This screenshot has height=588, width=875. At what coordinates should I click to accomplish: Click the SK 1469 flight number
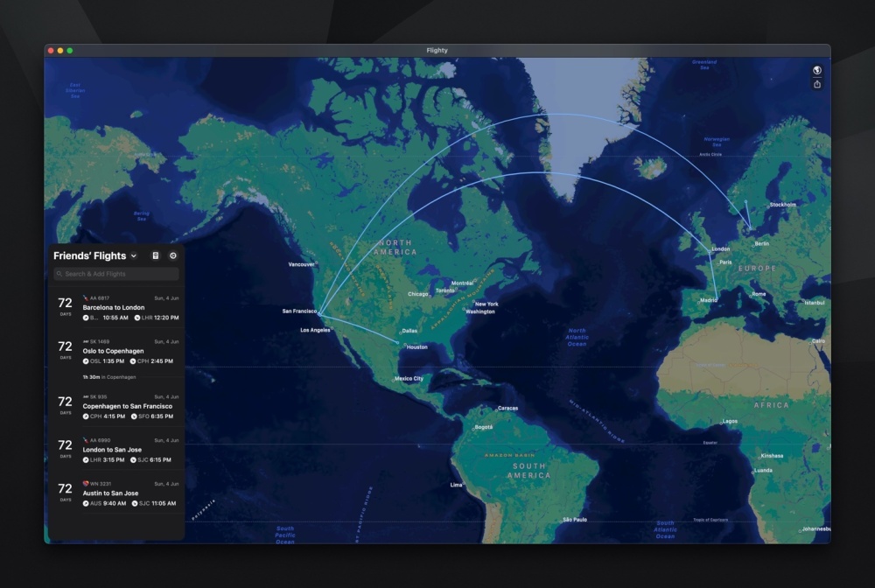coord(100,341)
